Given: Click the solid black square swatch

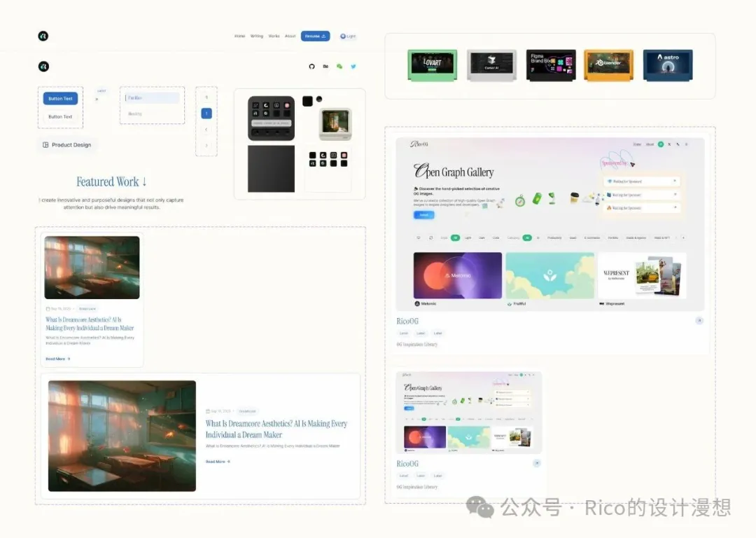Looking at the screenshot, I should click(x=307, y=101).
